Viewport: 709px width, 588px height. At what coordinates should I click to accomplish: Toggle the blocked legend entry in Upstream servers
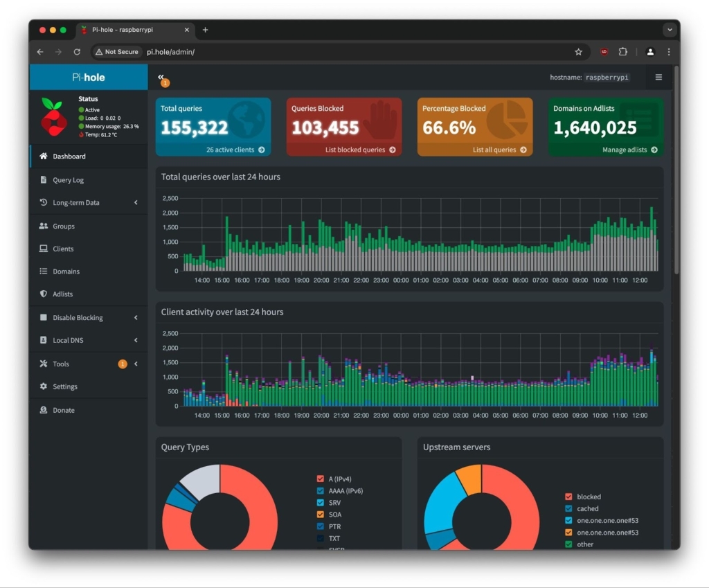coord(568,497)
